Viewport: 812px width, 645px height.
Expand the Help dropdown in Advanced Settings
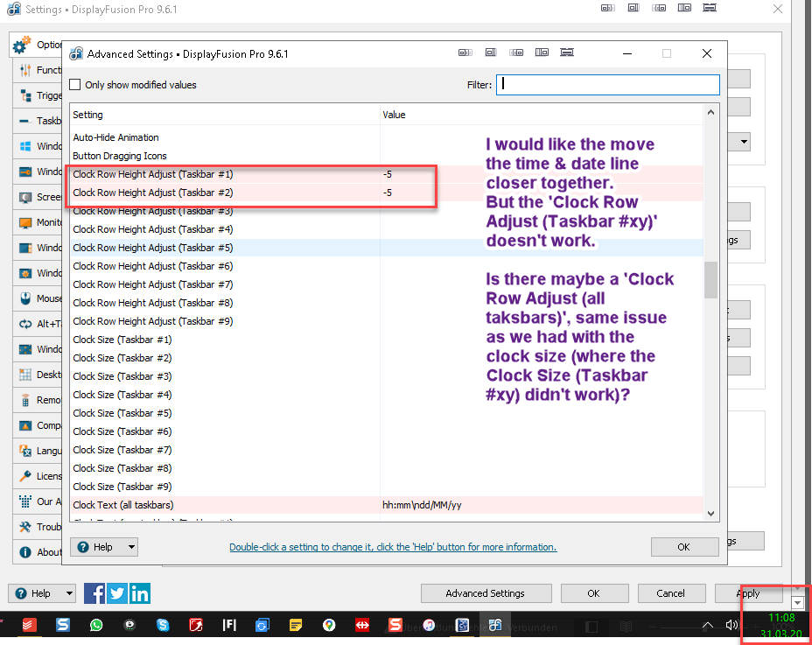[105, 547]
